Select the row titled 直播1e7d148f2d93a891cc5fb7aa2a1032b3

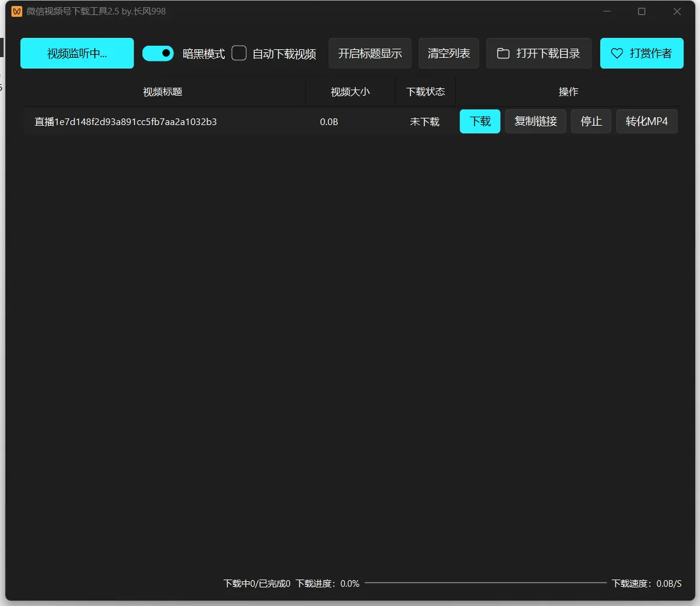point(126,122)
